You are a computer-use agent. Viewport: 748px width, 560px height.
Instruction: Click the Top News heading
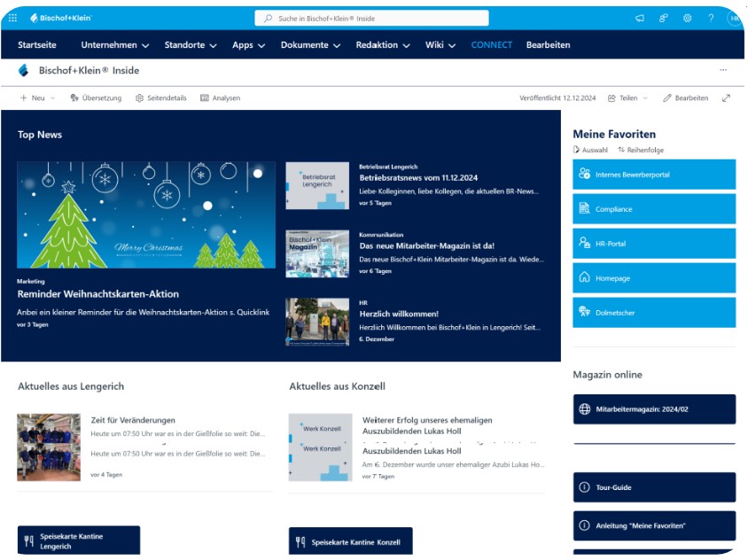[x=40, y=135]
